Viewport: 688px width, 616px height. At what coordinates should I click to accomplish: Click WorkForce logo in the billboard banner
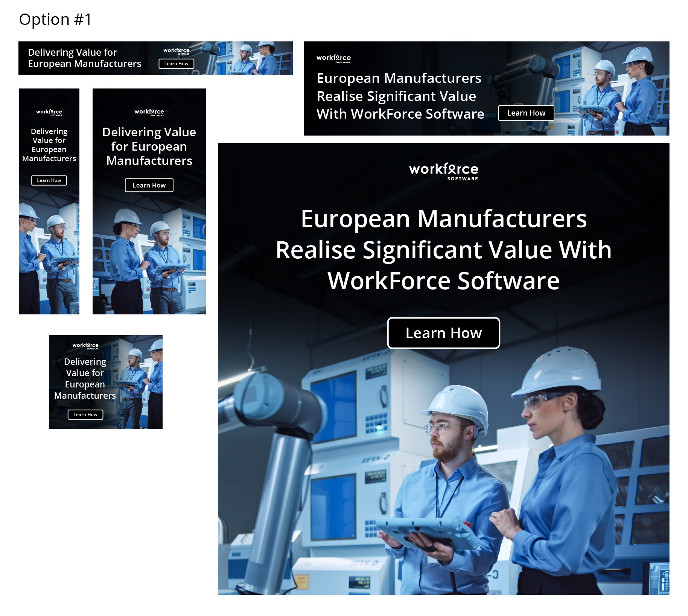pyautogui.click(x=333, y=58)
